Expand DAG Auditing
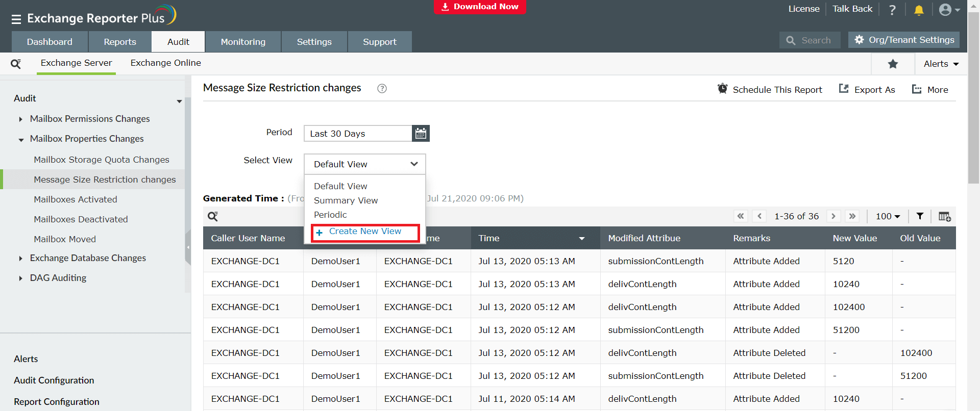The image size is (980, 411). tap(20, 278)
